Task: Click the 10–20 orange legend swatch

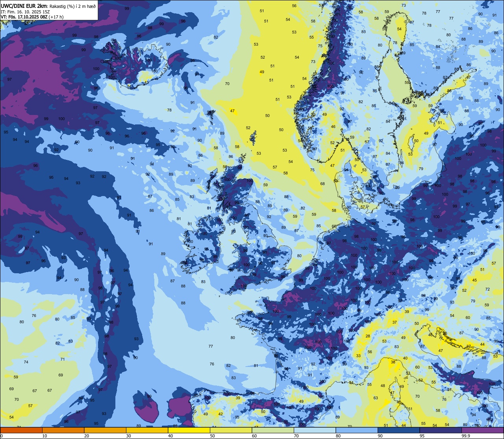Action: 63,430
